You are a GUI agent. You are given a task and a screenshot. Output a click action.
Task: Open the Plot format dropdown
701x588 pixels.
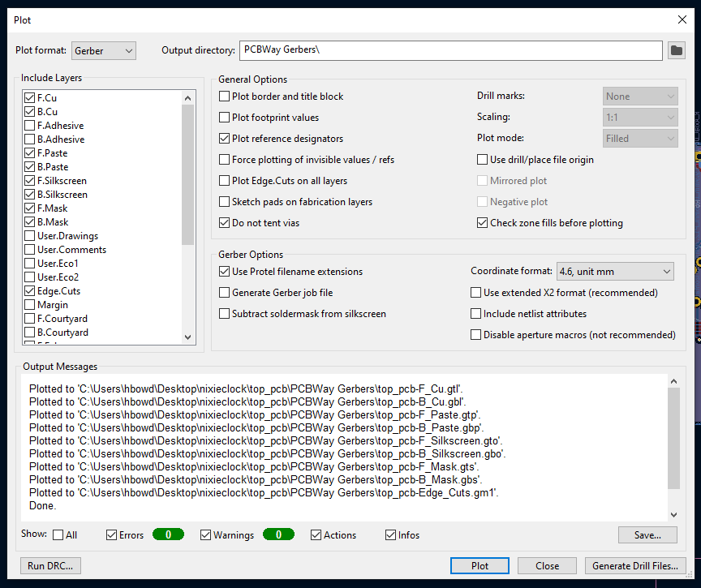[x=104, y=50]
